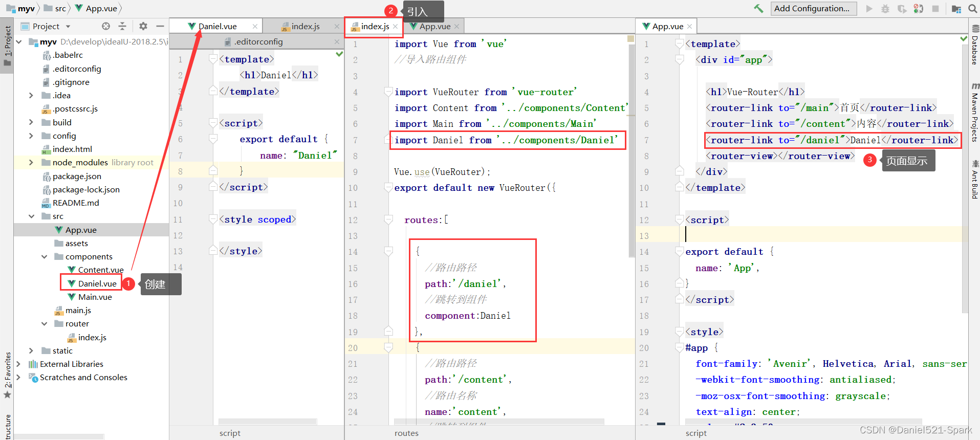Open Search Everywhere magnifier icon
The height and width of the screenshot is (440, 980).
[972, 9]
